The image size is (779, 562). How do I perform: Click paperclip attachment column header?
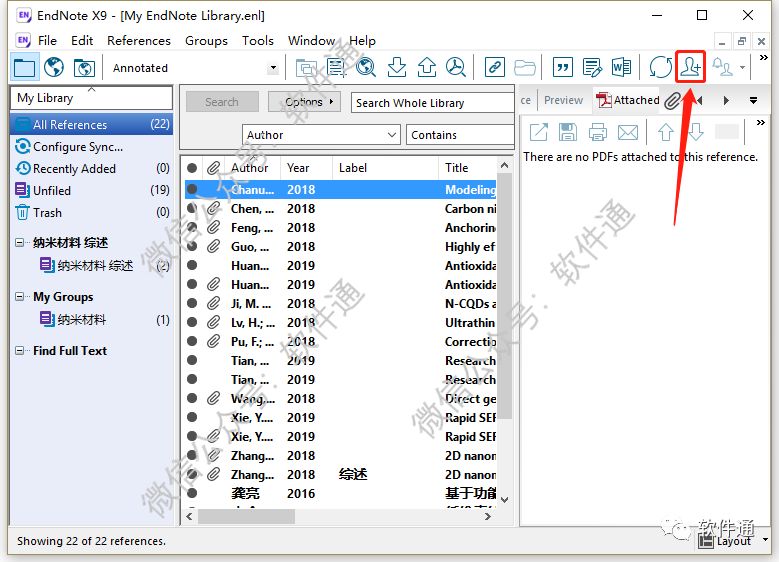(213, 168)
